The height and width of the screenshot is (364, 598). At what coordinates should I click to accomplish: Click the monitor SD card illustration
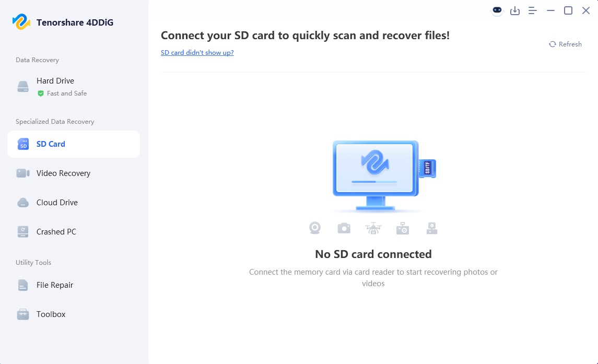pos(383,175)
